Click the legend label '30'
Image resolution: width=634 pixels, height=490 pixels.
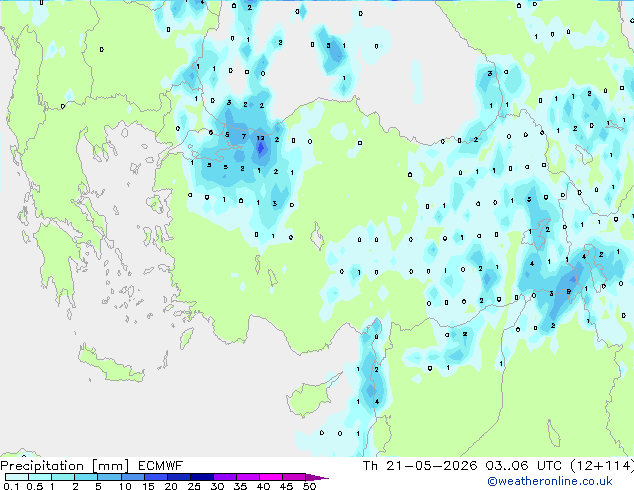(x=217, y=486)
